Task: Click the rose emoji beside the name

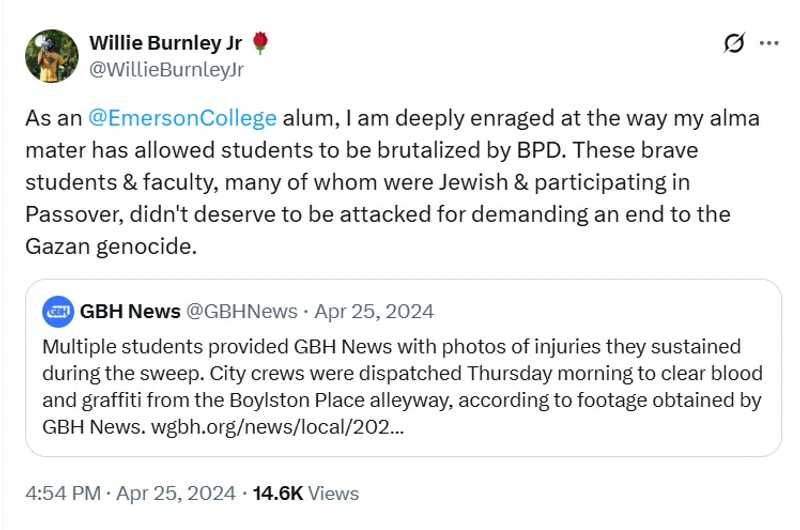Action: coord(260,42)
